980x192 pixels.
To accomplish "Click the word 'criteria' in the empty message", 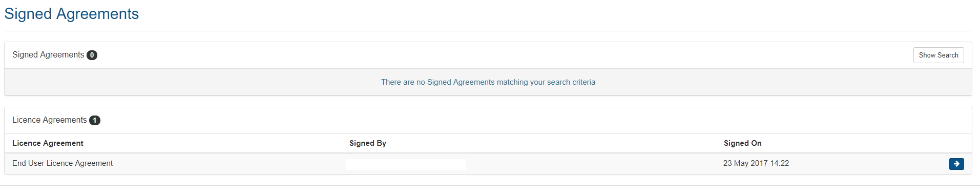I will [x=584, y=82].
